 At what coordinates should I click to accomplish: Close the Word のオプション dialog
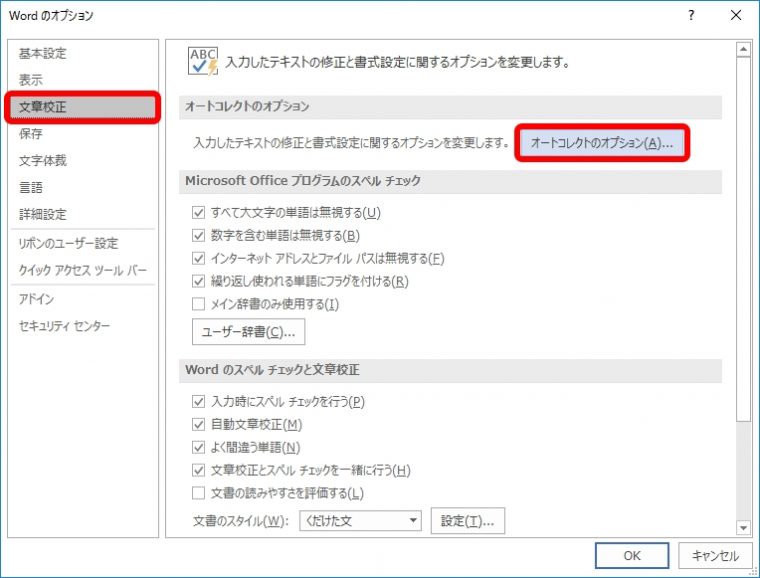coord(736,15)
